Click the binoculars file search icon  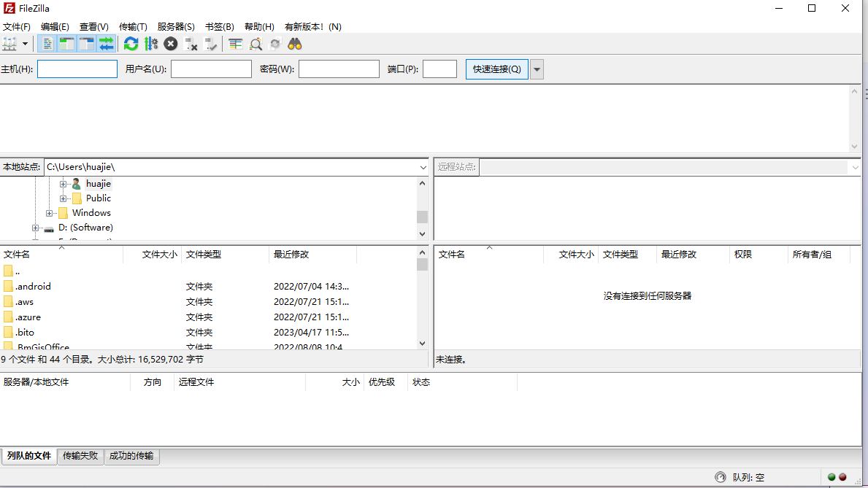294,44
